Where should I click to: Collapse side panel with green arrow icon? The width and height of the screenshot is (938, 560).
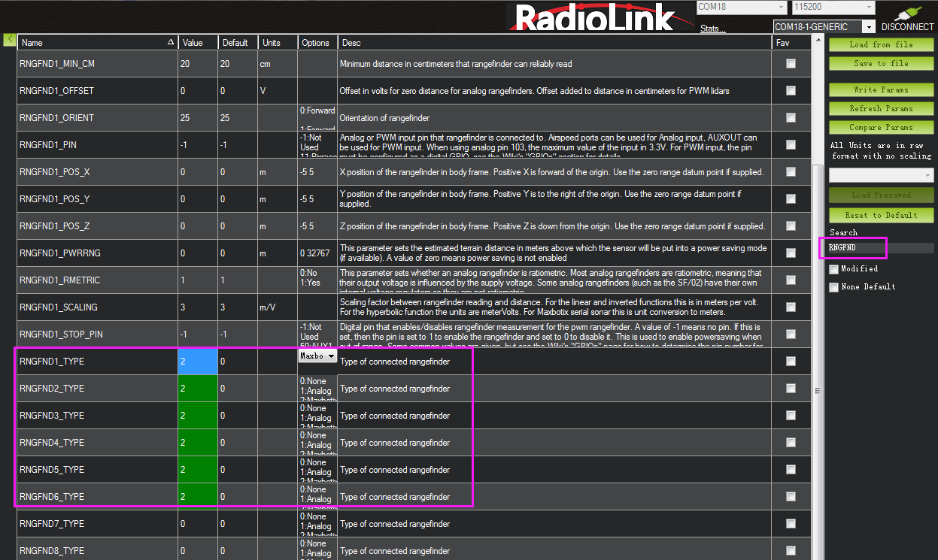pos(9,39)
